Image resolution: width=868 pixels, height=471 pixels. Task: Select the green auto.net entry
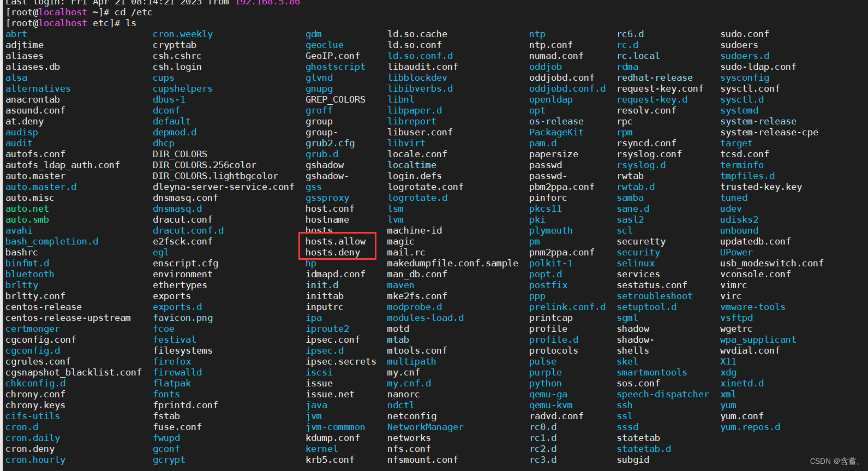tap(27, 208)
